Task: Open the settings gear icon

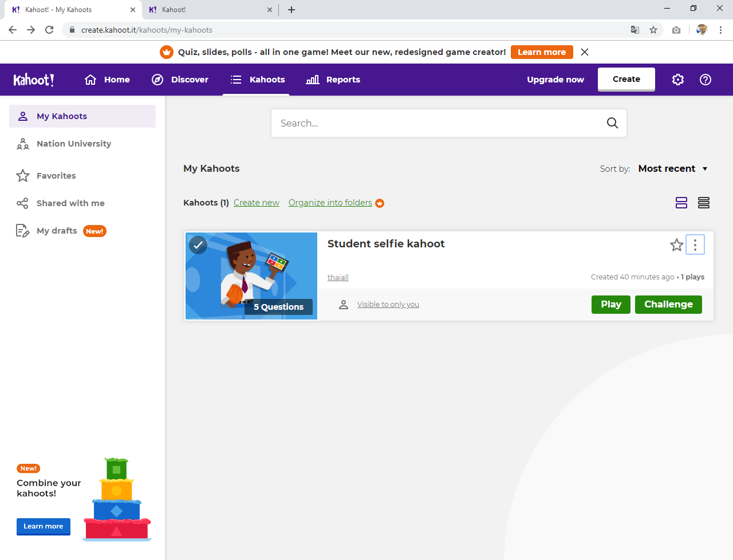Action: click(678, 80)
